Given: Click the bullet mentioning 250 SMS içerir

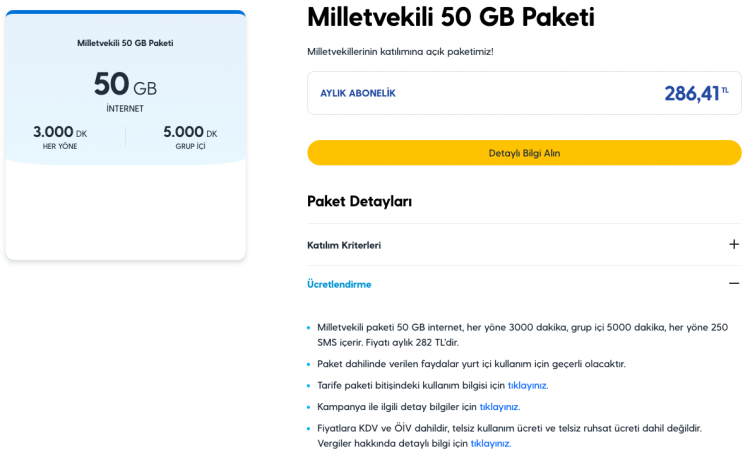Looking at the screenshot, I should point(522,334).
